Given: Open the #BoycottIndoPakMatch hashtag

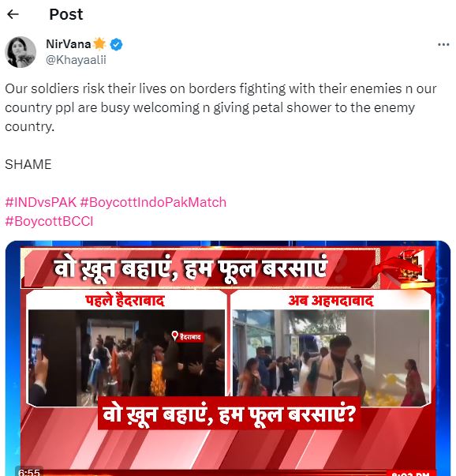Looking at the screenshot, I should pos(153,202).
